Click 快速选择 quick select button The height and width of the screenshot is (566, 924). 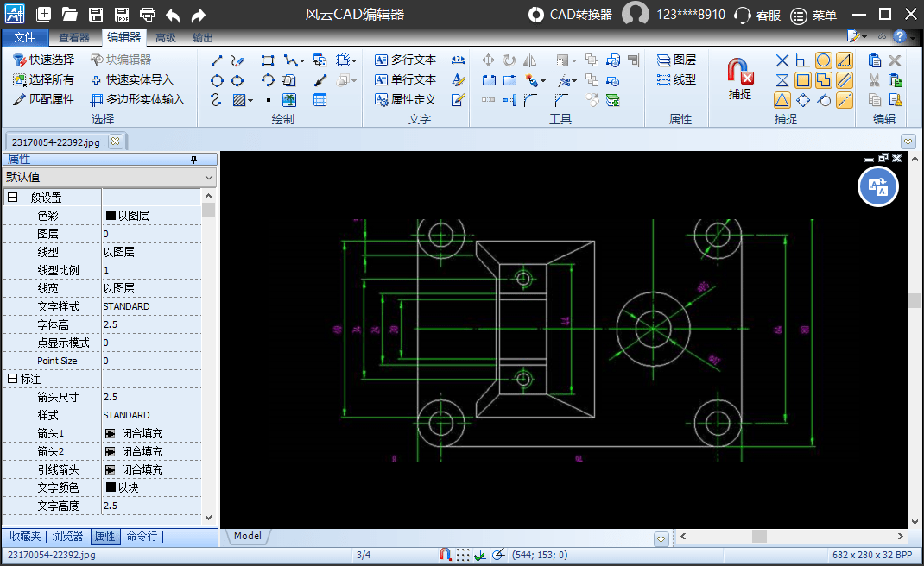[x=44, y=60]
